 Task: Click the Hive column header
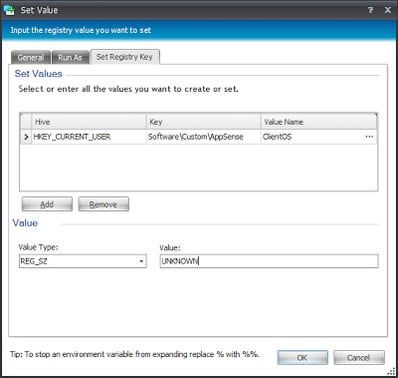[x=89, y=122]
